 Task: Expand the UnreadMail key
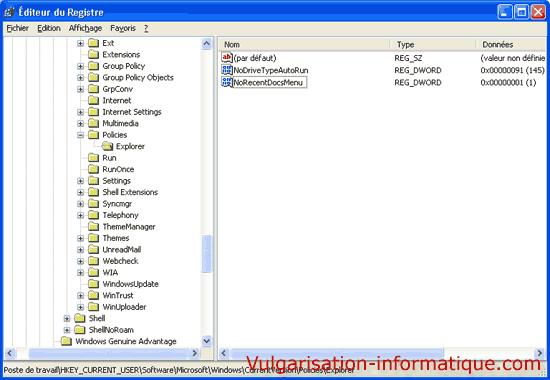[81, 249]
